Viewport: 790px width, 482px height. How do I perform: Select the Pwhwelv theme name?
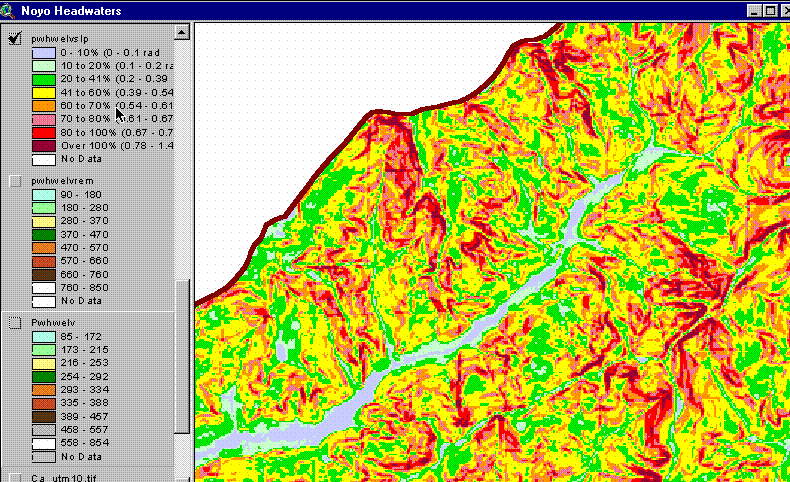click(x=53, y=323)
